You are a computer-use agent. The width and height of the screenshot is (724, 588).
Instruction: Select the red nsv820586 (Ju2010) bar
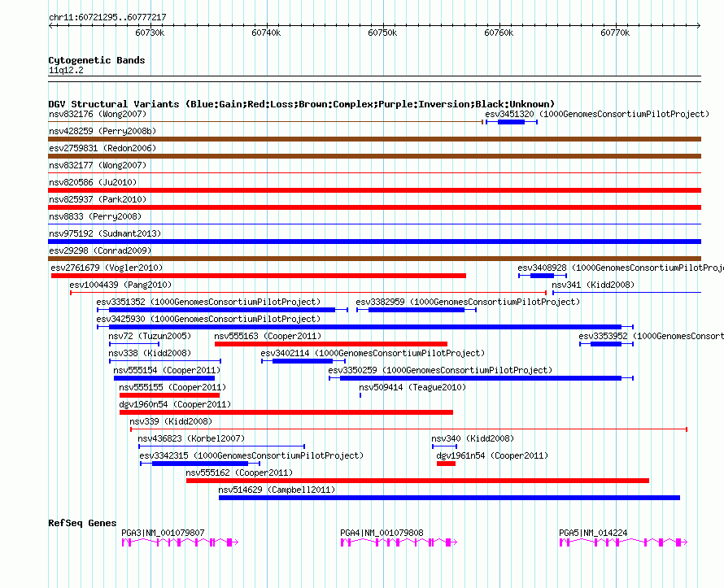click(x=374, y=190)
